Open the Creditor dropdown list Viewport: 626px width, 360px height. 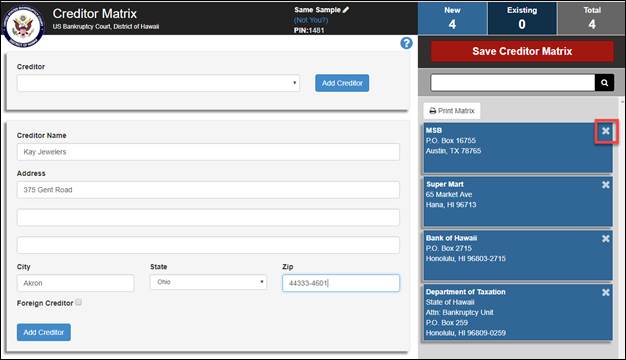pos(158,83)
